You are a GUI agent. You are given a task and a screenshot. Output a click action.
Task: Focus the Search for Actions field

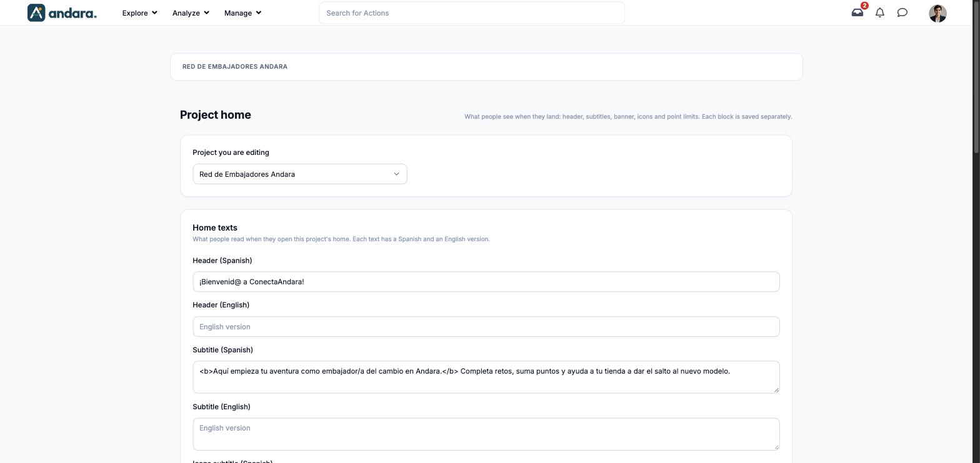coord(472,12)
